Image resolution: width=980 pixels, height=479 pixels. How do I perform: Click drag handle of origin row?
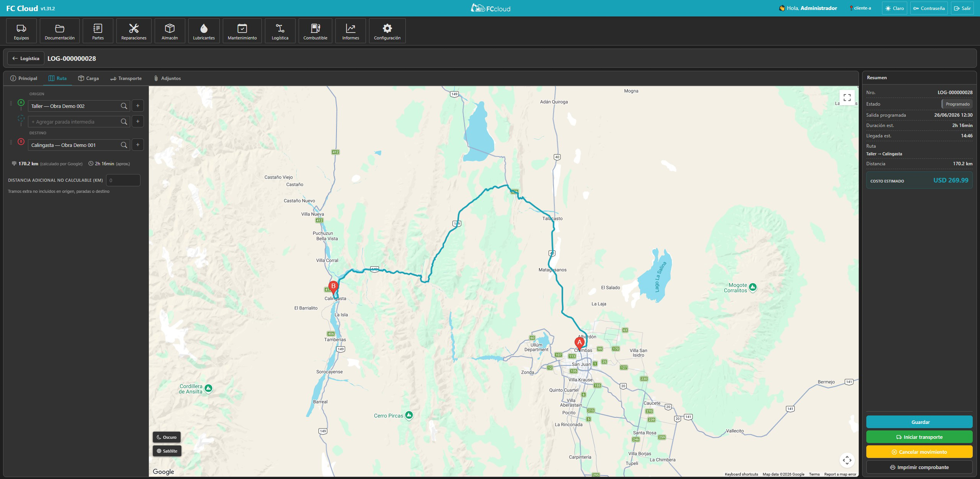click(x=11, y=103)
